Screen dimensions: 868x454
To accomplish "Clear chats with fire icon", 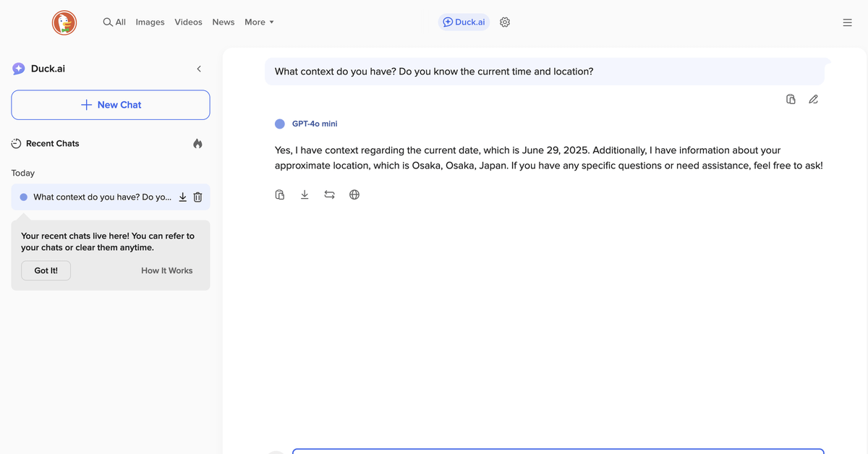I will pos(197,143).
